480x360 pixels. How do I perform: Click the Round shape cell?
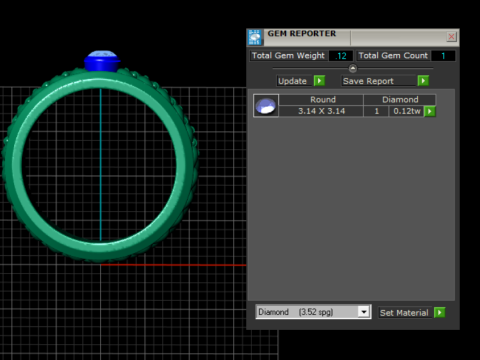[321, 100]
